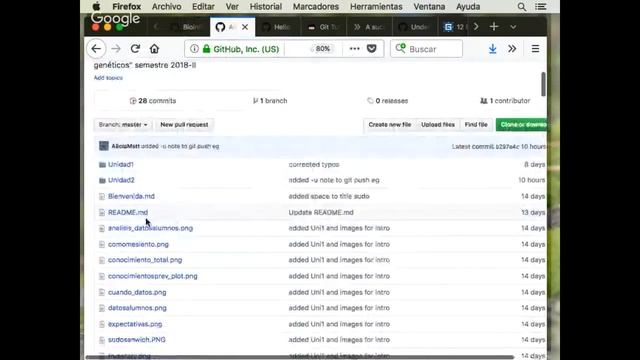This screenshot has height=360, width=640.
Task: Open sudosanwich.PNG file link
Action: pos(137,340)
